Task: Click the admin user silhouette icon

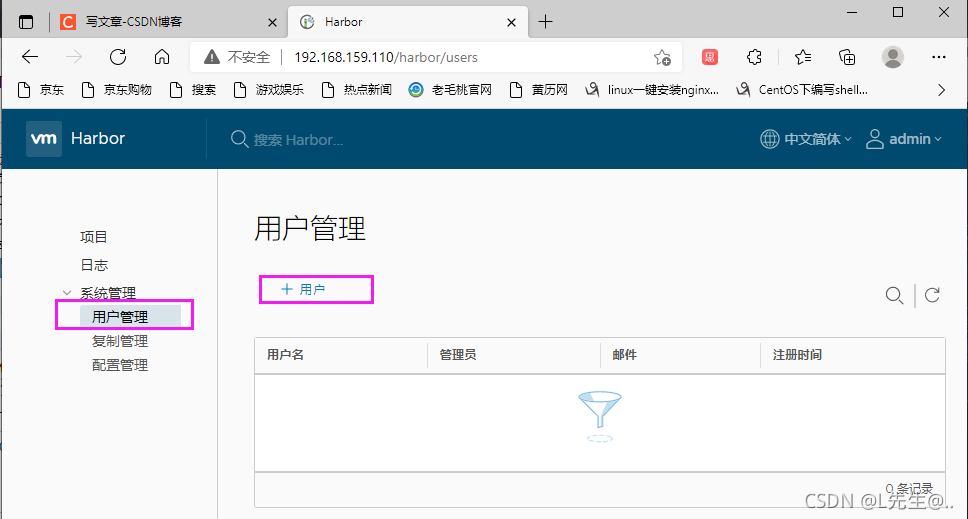Action: pyautogui.click(x=874, y=139)
